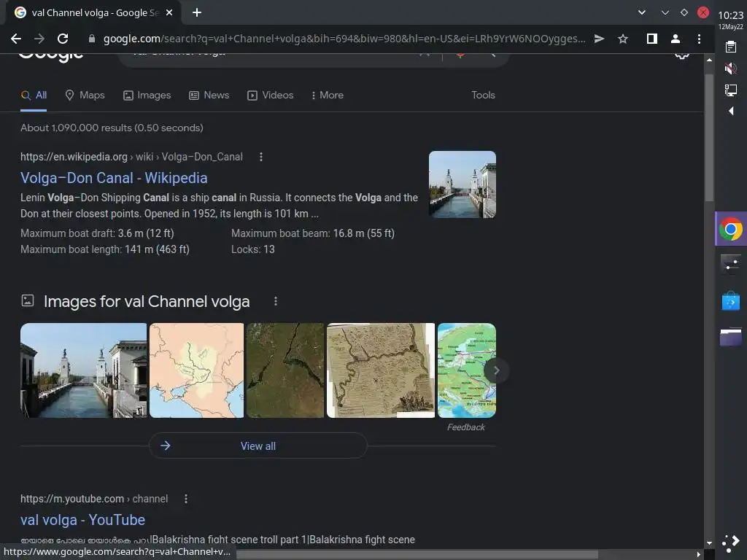Viewport: 747px width, 560px height.
Task: Open options for Images for val Channel volga
Action: pyautogui.click(x=275, y=301)
